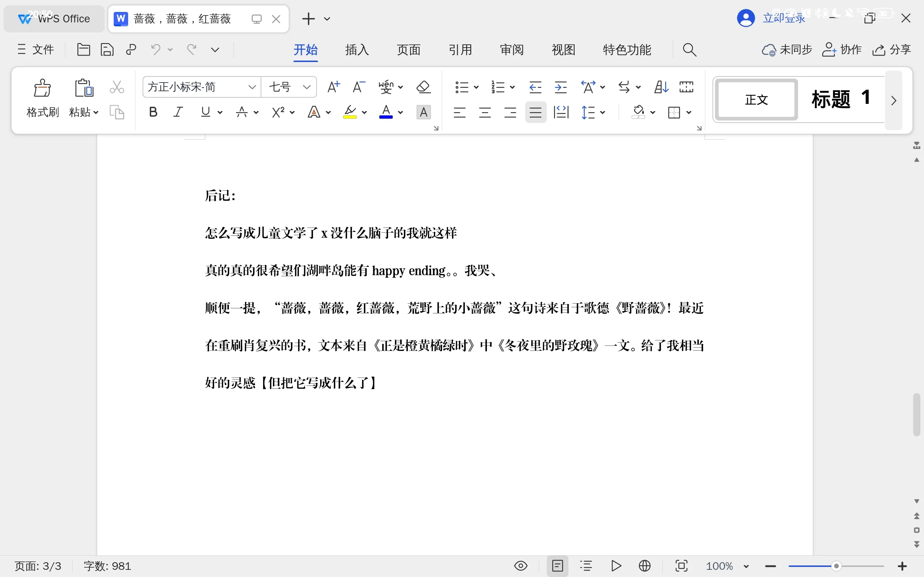Switch to the 插入 tab
The height and width of the screenshot is (577, 924).
click(x=357, y=50)
